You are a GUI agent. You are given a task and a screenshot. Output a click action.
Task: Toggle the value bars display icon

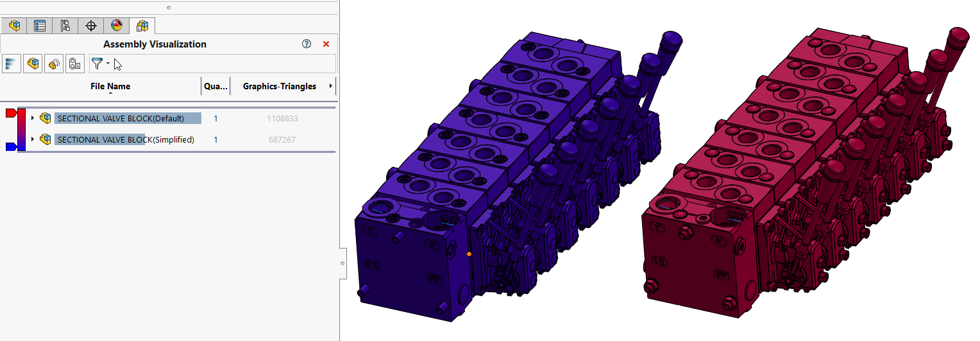(12, 64)
